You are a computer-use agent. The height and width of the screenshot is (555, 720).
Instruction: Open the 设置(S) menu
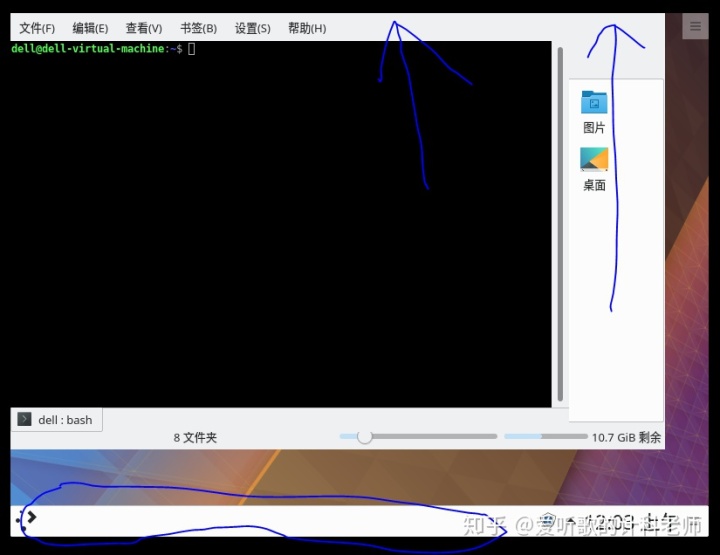(x=253, y=28)
